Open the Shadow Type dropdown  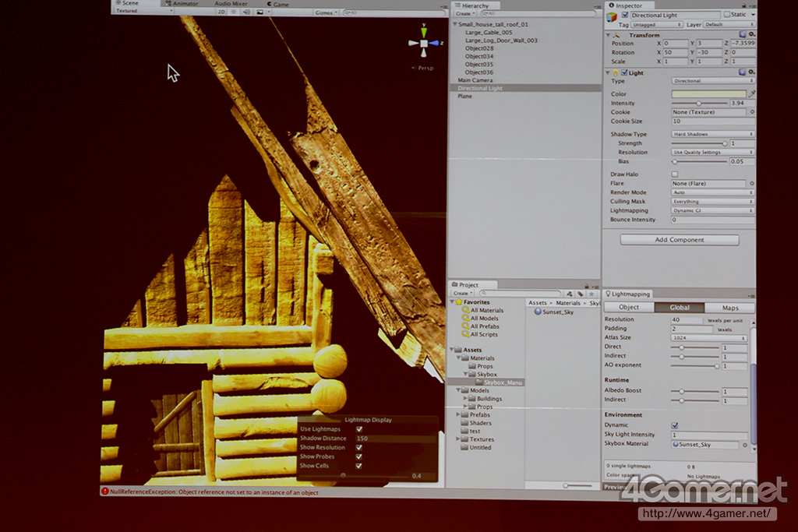[713, 134]
